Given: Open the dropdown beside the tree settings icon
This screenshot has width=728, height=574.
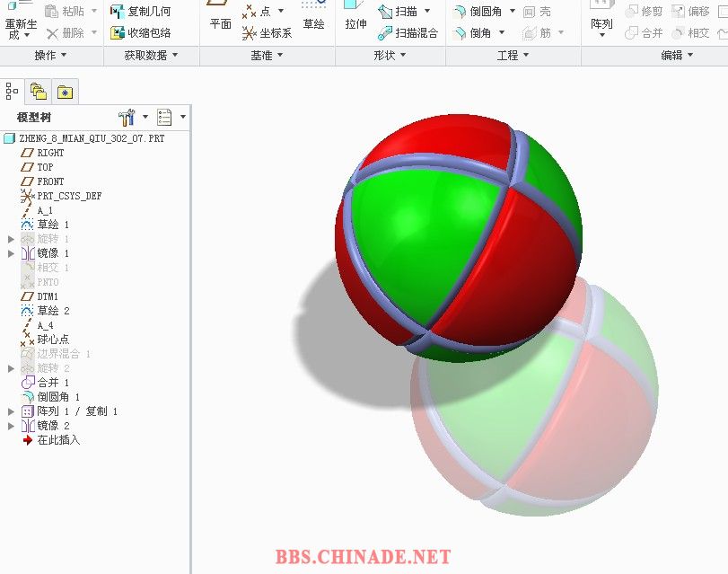Looking at the screenshot, I should [x=145, y=117].
